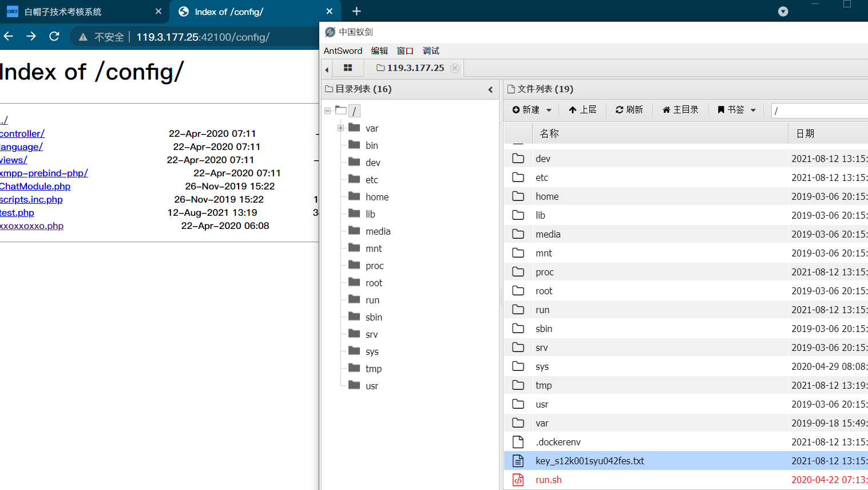The width and height of the screenshot is (868, 490).
Task: Click the home folder icon in file list
Action: 518,196
